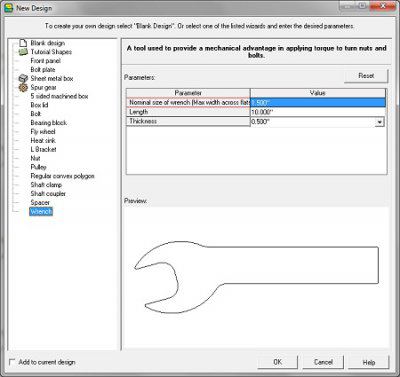Viewport: 400px width, 377px height.
Task: Select the Nut wizard
Action: [35, 158]
